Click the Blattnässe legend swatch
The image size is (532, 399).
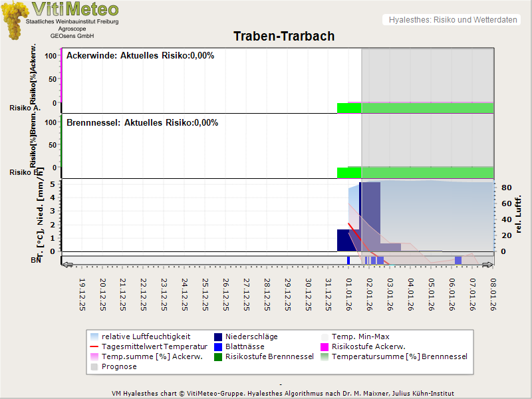point(218,346)
